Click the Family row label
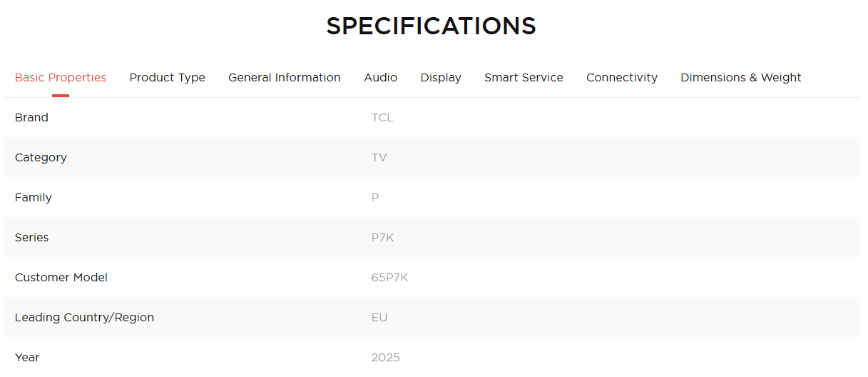Screen dimensions: 868x377 click(x=34, y=198)
